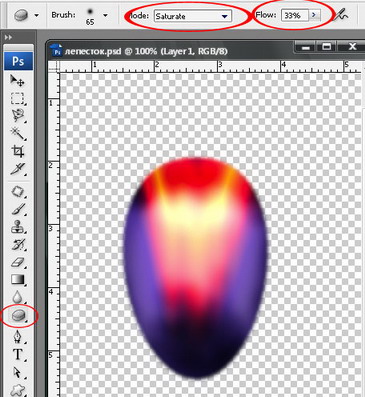Viewport: 365px width, 397px height.
Task: Maximize the document window
Action: click(327, 47)
